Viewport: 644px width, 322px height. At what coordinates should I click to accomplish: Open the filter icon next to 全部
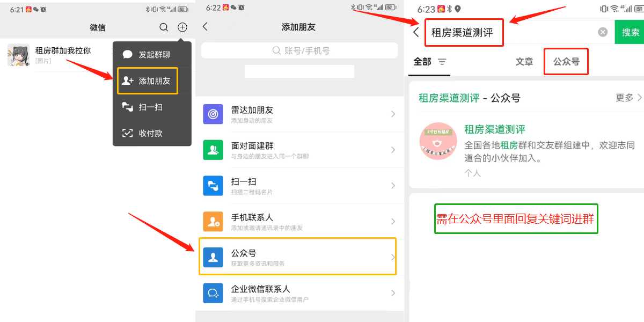tap(442, 62)
